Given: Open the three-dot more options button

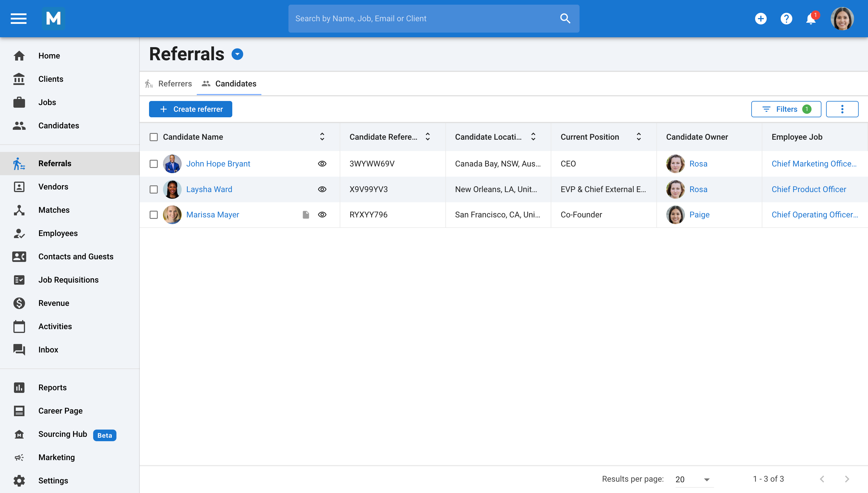Looking at the screenshot, I should pyautogui.click(x=842, y=109).
